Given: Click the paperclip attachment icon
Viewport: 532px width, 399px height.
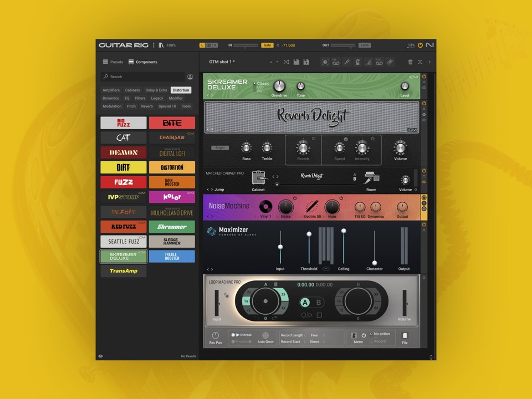Looking at the screenshot, I should [x=390, y=62].
